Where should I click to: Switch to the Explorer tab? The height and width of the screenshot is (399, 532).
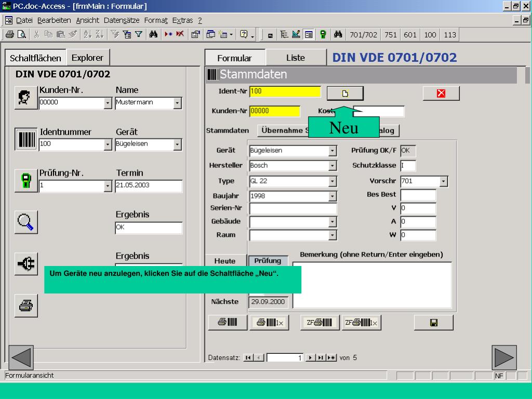[87, 58]
